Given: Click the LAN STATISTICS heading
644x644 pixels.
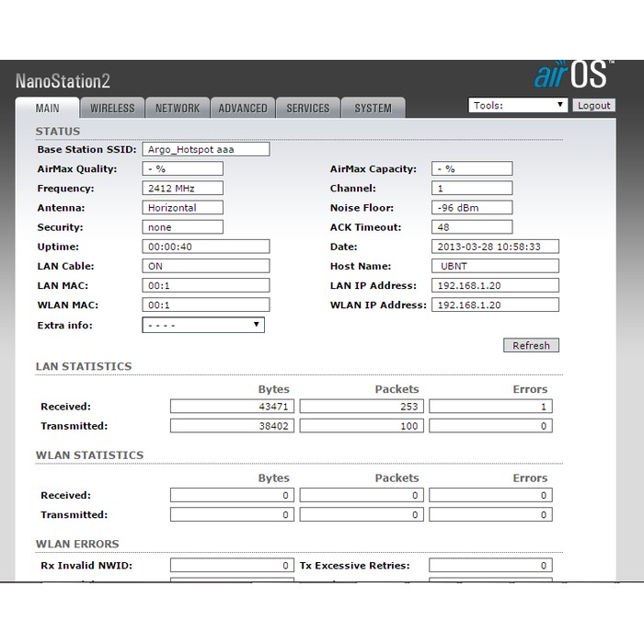Looking at the screenshot, I should point(84,366).
